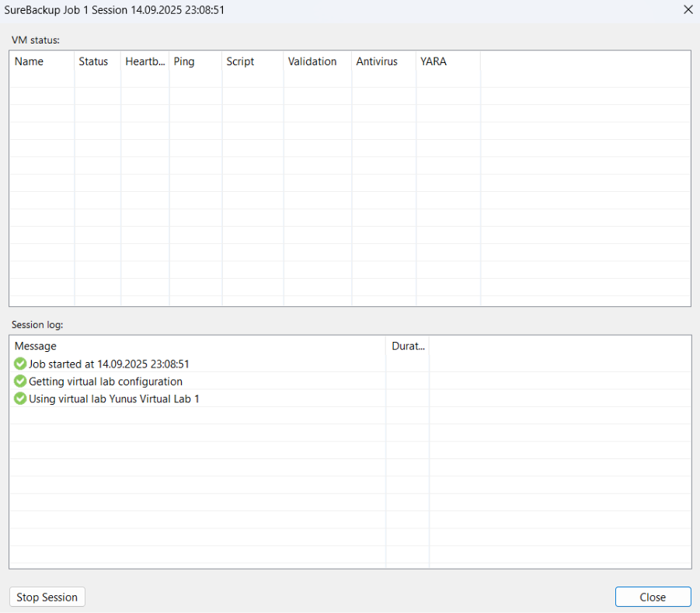The image size is (700, 613).
Task: Click the Close button
Action: coord(652,597)
